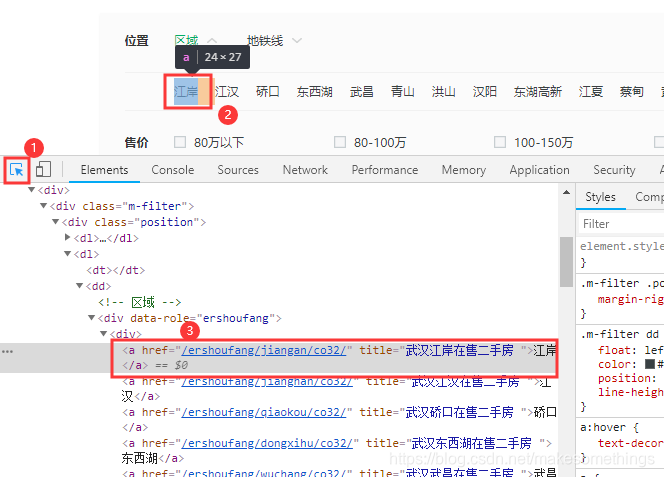
Task: Click the 硚口 district link
Action: pyautogui.click(x=268, y=92)
